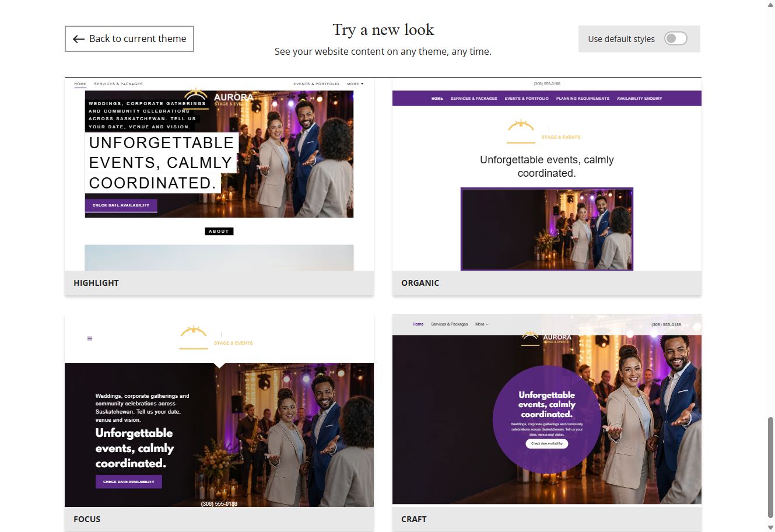The image size is (775, 532).
Task: Click the phone number atop the Organic preview
Action: coord(547,84)
